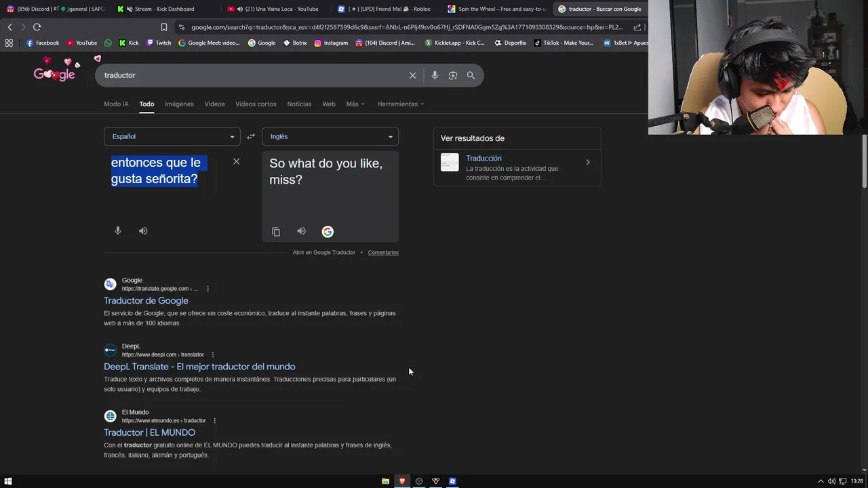Switch to the Noticias tab
Image resolution: width=868 pixels, height=488 pixels.
click(x=299, y=104)
